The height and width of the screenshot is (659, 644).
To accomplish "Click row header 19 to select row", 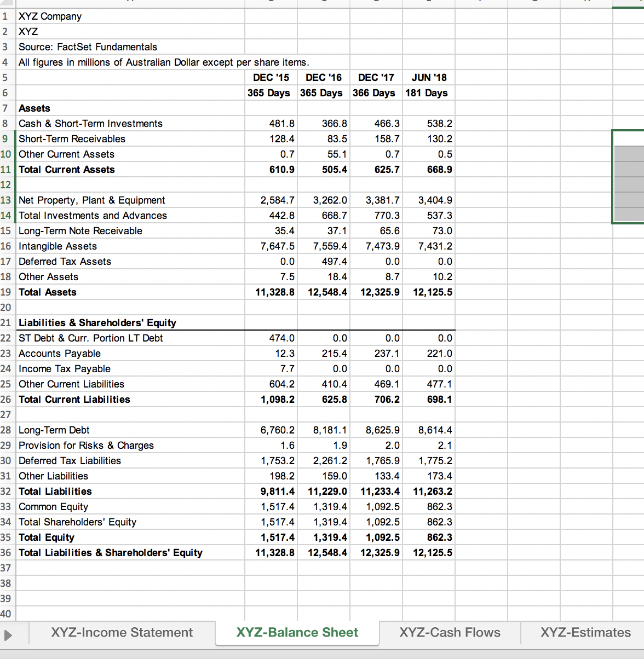I will coord(6,292).
